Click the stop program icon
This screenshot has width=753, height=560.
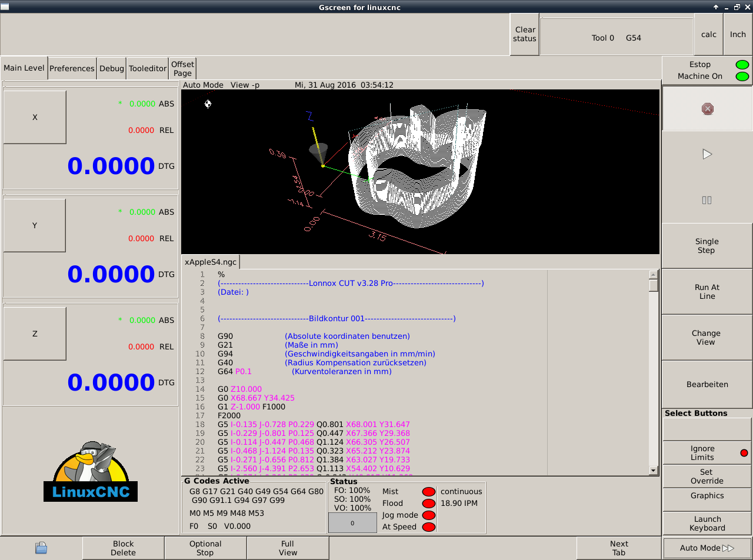click(707, 109)
